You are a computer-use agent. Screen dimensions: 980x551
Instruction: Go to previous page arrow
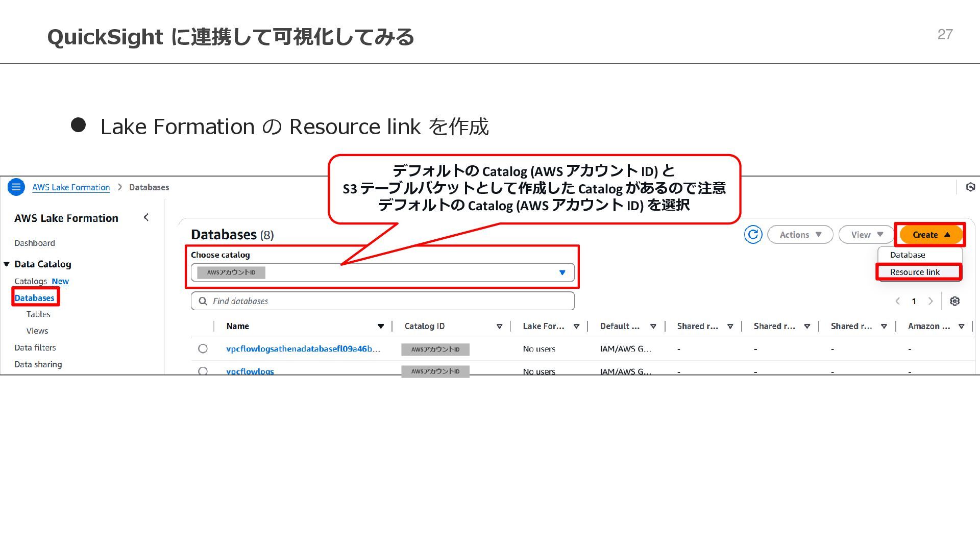click(x=898, y=301)
